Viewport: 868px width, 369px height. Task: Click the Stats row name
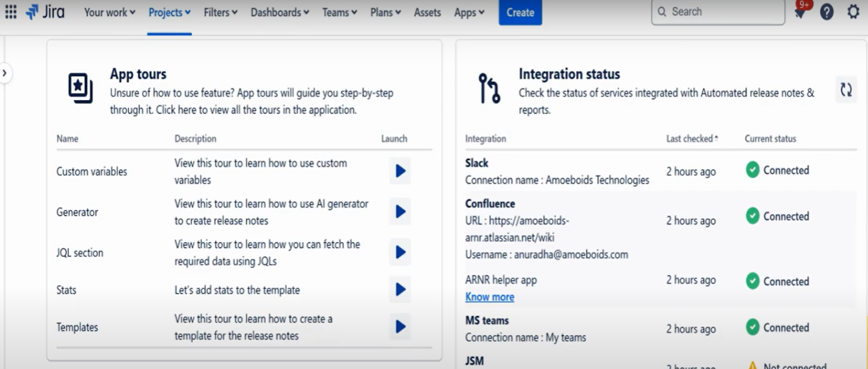click(x=66, y=290)
